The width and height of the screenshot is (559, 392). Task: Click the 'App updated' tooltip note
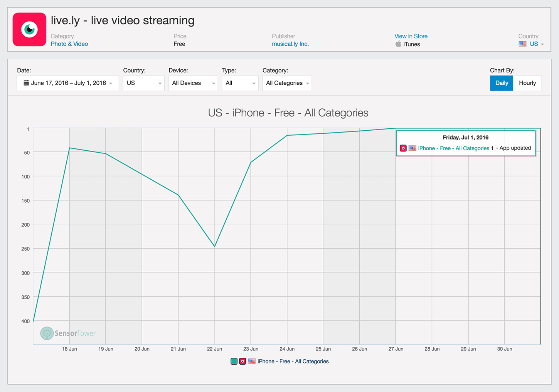pyautogui.click(x=515, y=148)
